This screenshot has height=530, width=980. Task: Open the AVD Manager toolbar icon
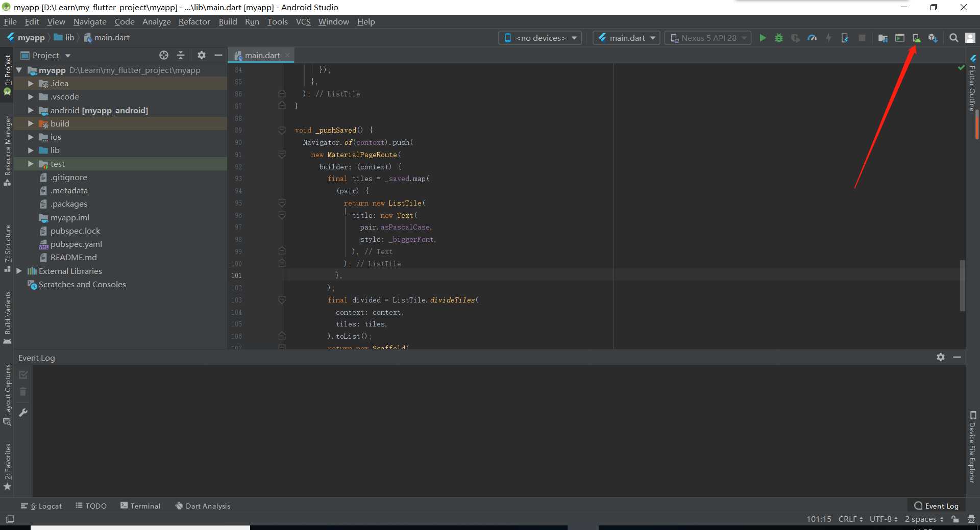[x=916, y=38]
